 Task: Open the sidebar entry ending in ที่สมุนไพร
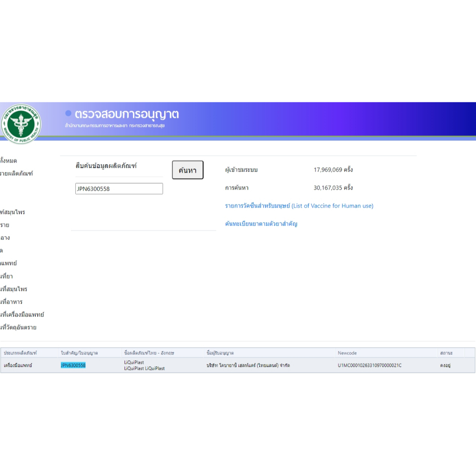13,289
